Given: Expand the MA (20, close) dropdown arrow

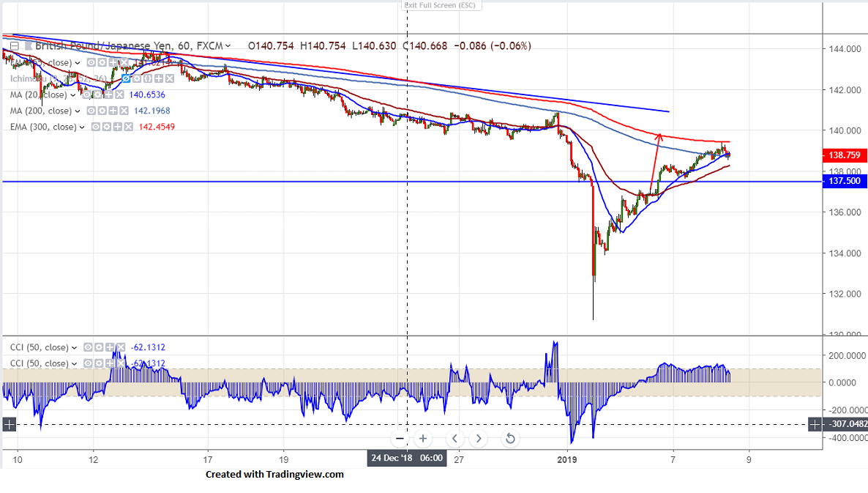Looking at the screenshot, I should (72, 95).
